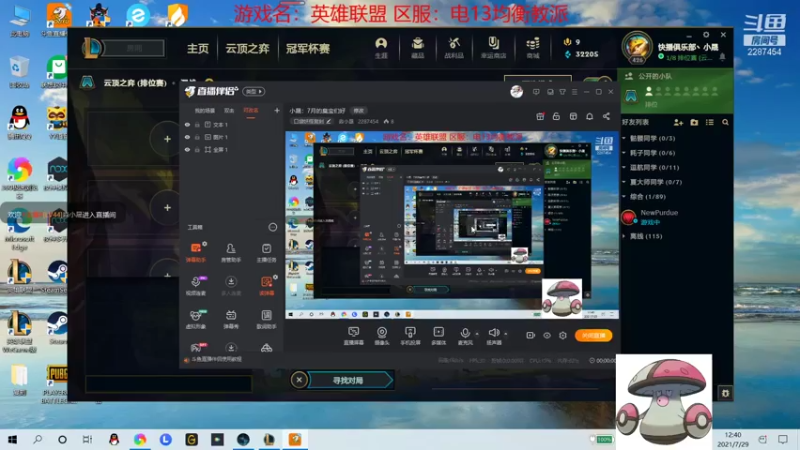Add 摄像头 camera source
The height and width of the screenshot is (450, 800).
[382, 336]
